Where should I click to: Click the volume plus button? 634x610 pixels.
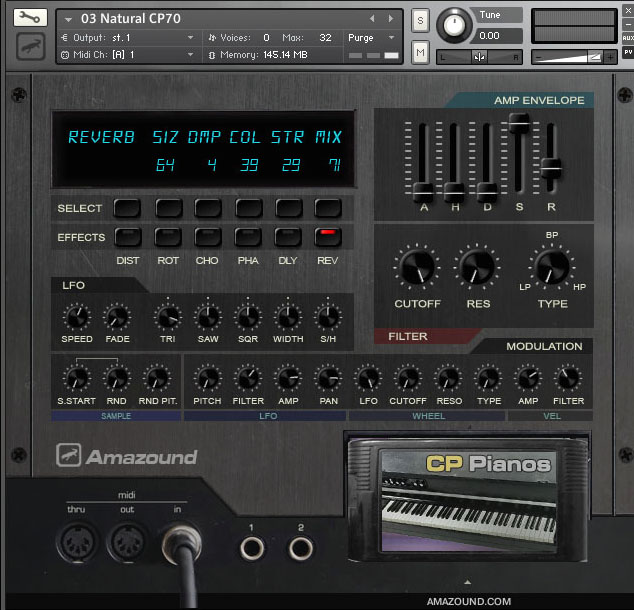610,57
